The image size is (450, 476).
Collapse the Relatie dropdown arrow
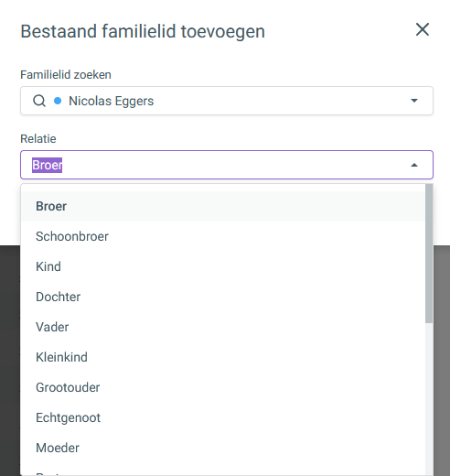[x=414, y=165]
